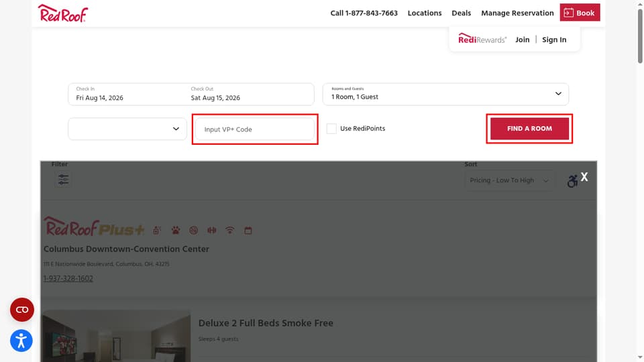Click the Join link
The height and width of the screenshot is (362, 644).
click(x=523, y=40)
